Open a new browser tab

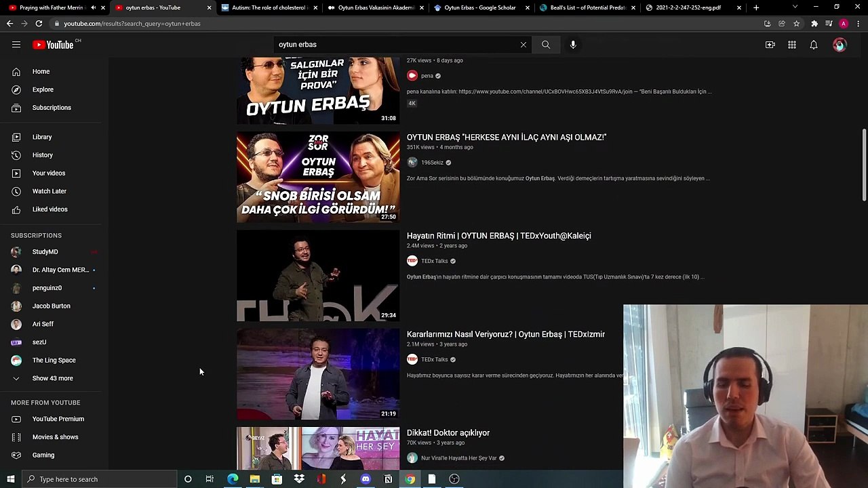point(756,7)
